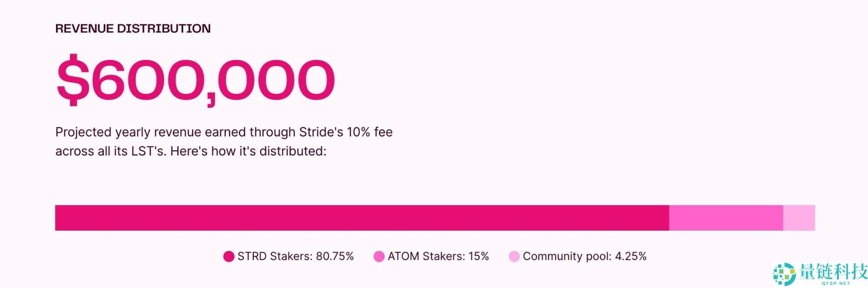Click the 'ATOM Stakers: 15%' legend label

pos(438,256)
